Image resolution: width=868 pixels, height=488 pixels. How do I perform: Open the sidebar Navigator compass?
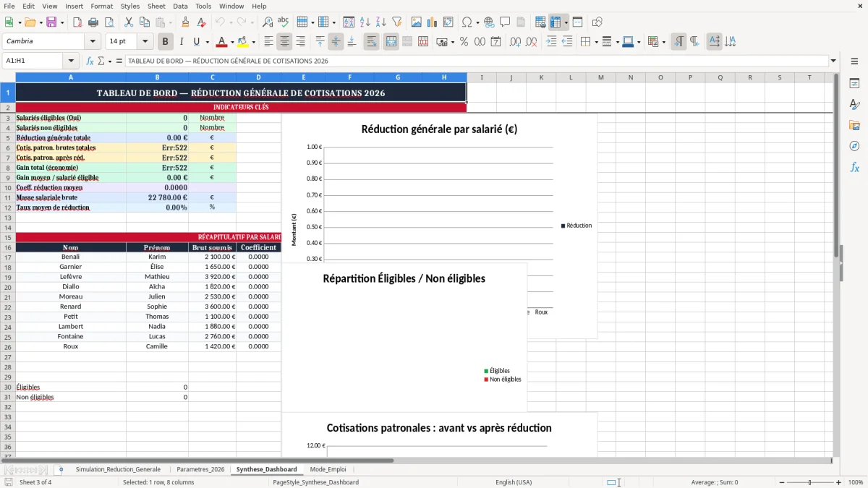[x=854, y=146]
